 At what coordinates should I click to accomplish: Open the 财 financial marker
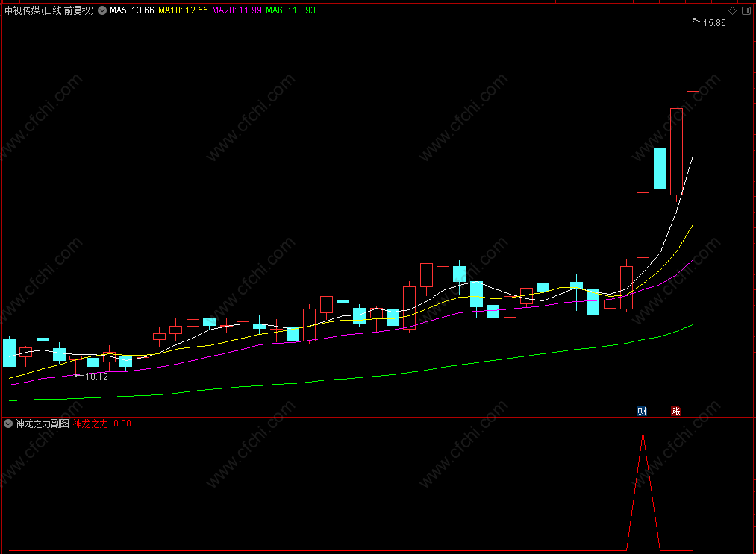642,412
